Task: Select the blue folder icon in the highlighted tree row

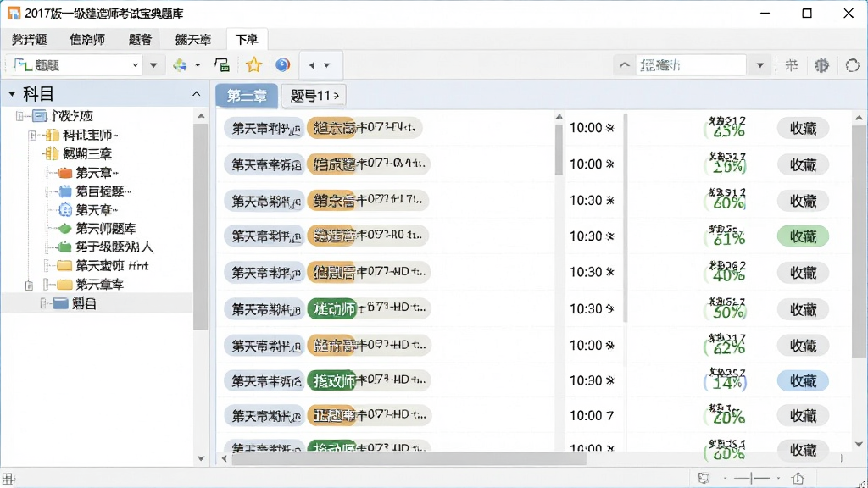Action: tap(61, 303)
